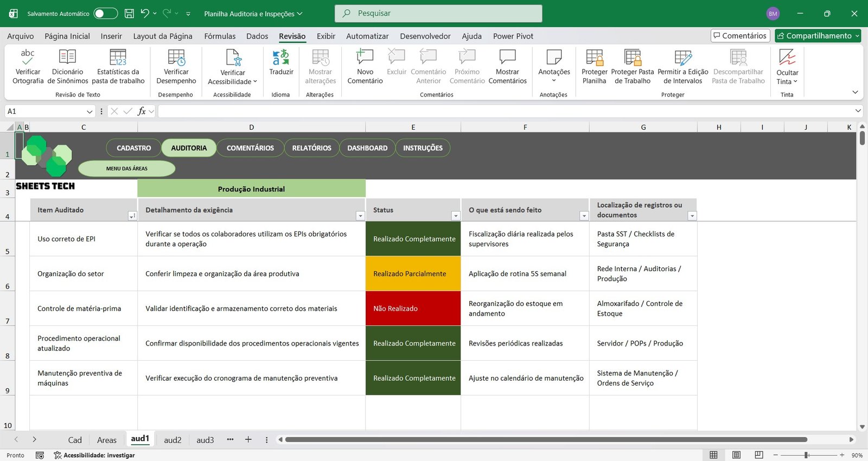The image size is (868, 461).
Task: Switch to the Dados tab
Action: click(257, 36)
